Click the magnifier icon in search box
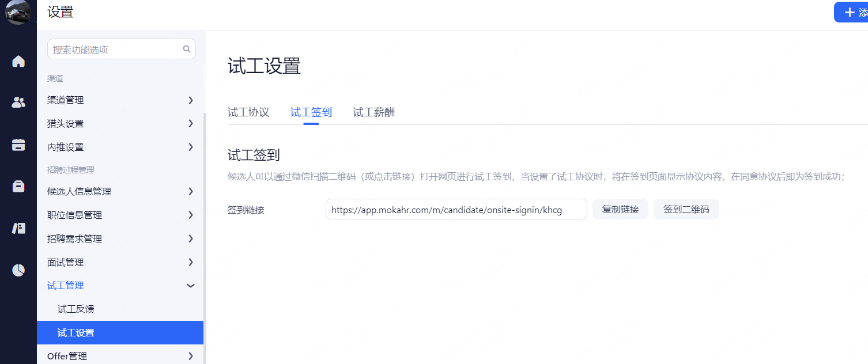 click(187, 49)
